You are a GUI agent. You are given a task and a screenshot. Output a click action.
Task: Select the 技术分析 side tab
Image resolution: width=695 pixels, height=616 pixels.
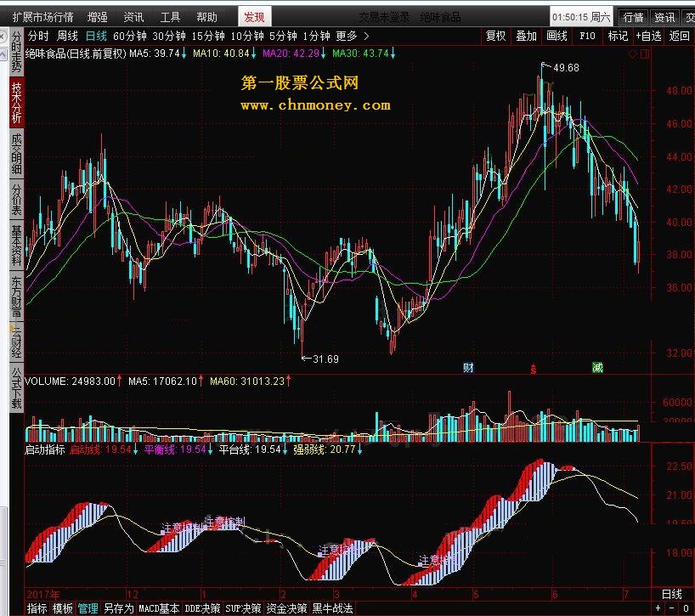(x=16, y=102)
